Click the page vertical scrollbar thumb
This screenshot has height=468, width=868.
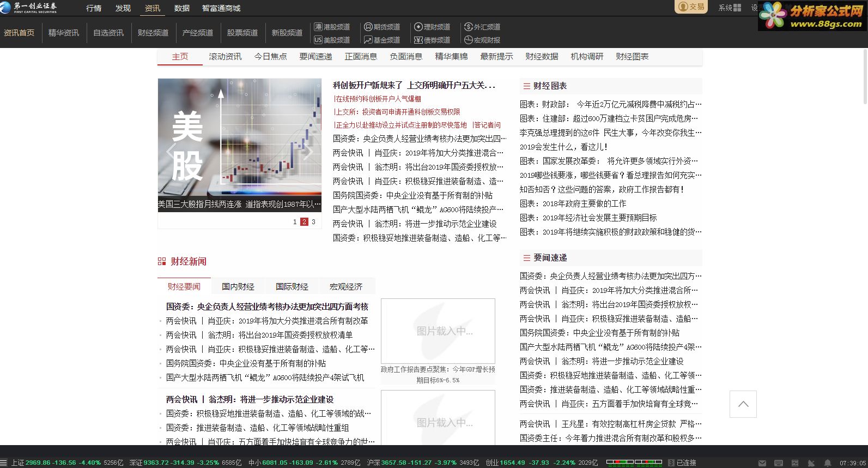(865, 76)
